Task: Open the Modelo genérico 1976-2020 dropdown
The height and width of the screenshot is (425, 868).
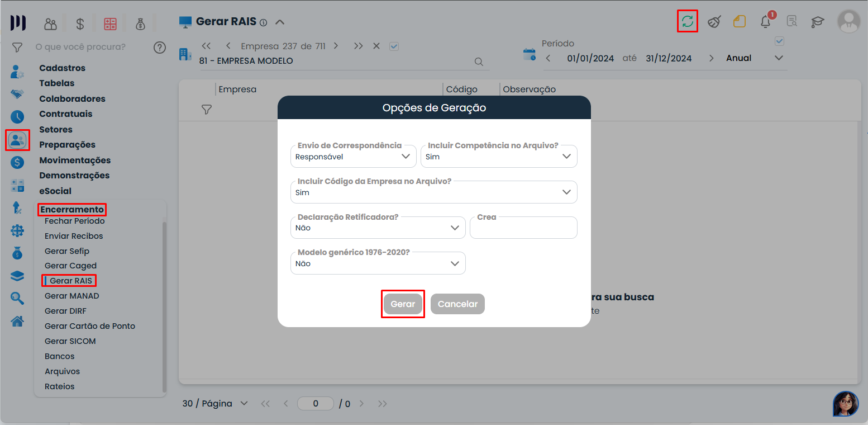Action: click(378, 263)
